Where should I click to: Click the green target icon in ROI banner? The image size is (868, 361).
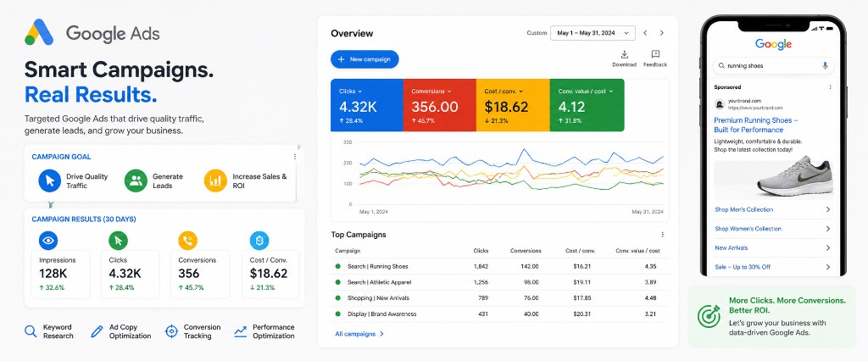[709, 316]
